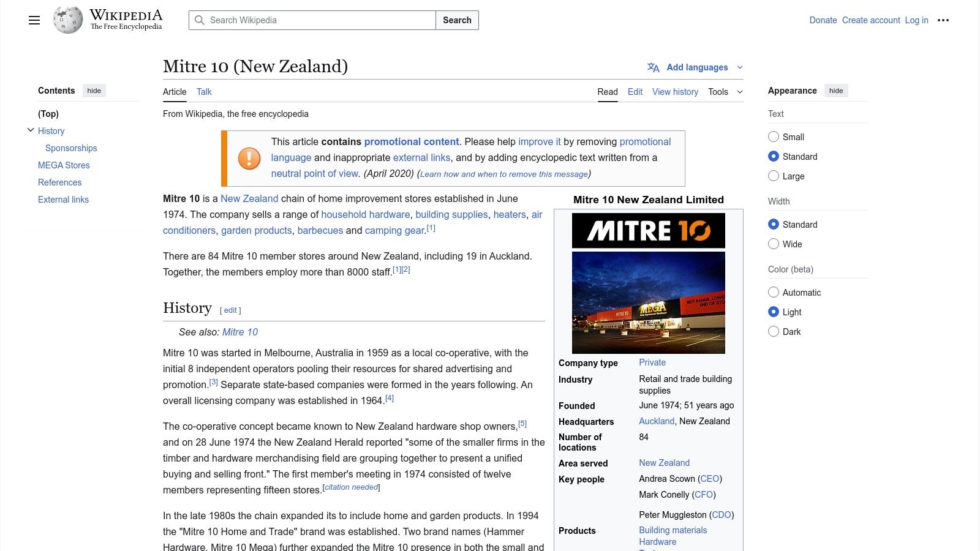Open Building materials product link
The width and height of the screenshot is (980, 551).
click(x=673, y=530)
